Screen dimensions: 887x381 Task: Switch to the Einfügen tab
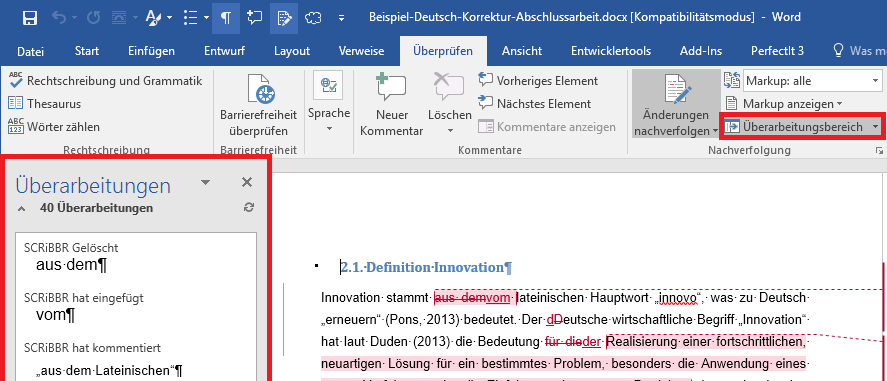tap(151, 51)
